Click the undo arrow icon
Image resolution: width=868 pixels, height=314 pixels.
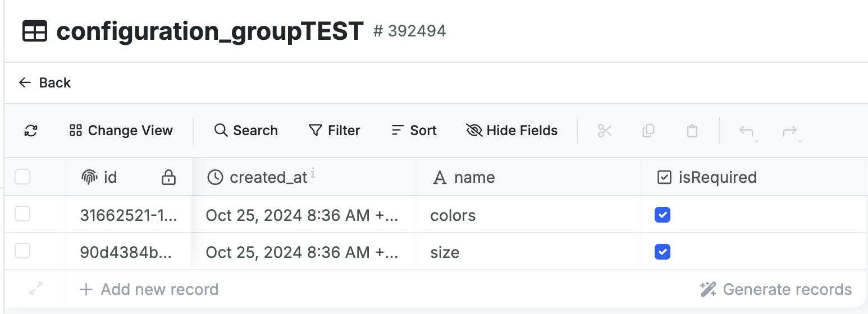click(x=746, y=131)
